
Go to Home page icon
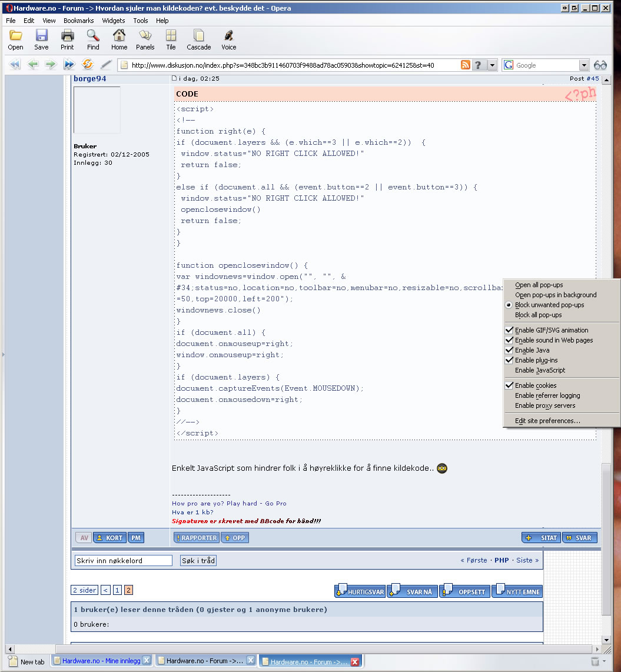pos(119,35)
